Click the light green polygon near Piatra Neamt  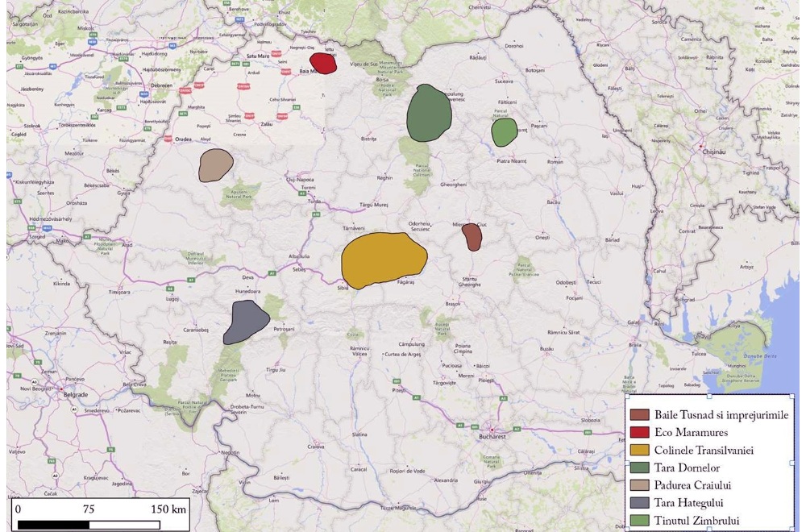[x=504, y=132]
